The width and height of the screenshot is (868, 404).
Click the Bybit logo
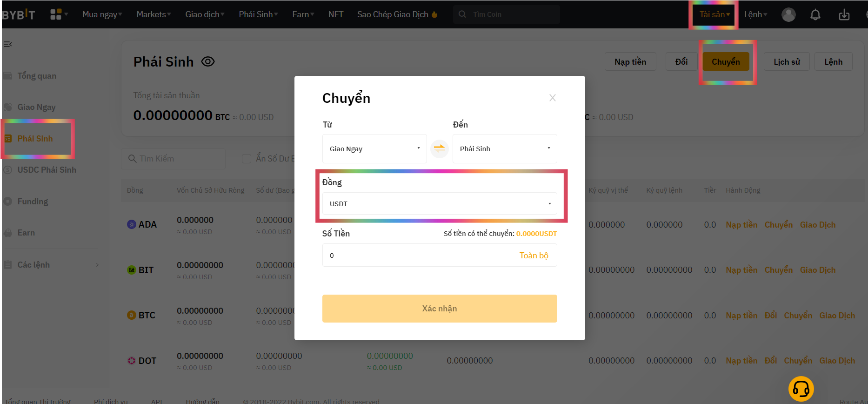point(19,14)
